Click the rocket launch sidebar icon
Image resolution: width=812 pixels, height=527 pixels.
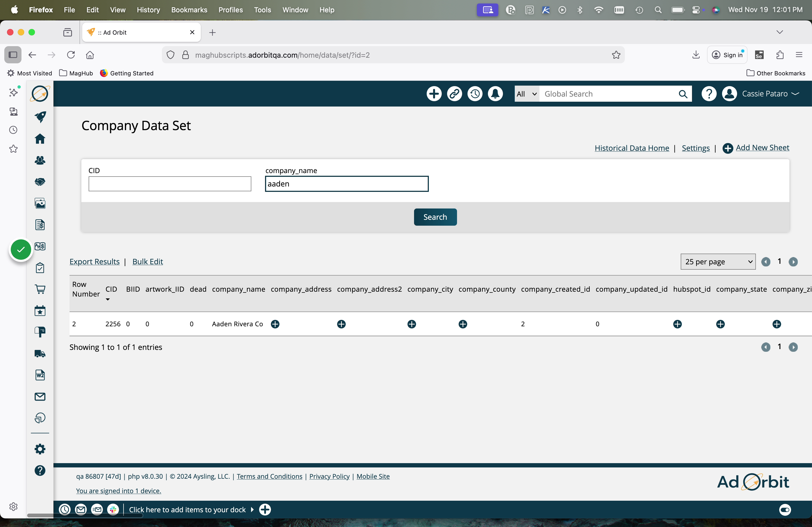40,117
